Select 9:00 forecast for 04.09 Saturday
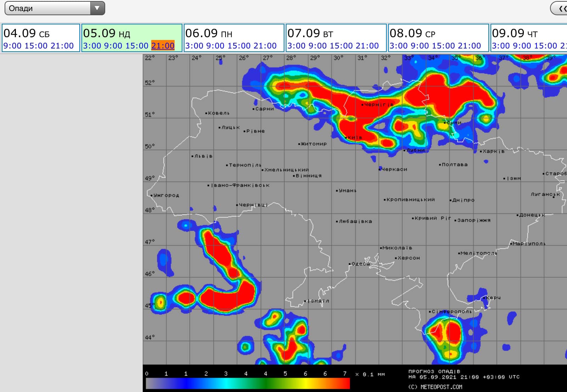This screenshot has width=567, height=392. point(12,46)
